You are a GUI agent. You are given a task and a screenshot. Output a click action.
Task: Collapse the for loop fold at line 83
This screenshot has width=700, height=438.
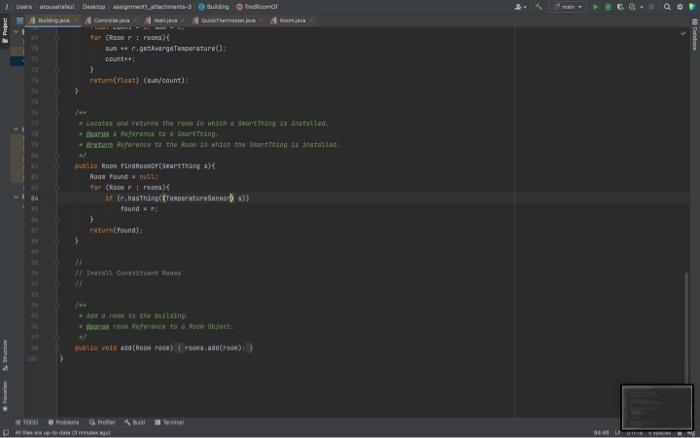(57, 188)
